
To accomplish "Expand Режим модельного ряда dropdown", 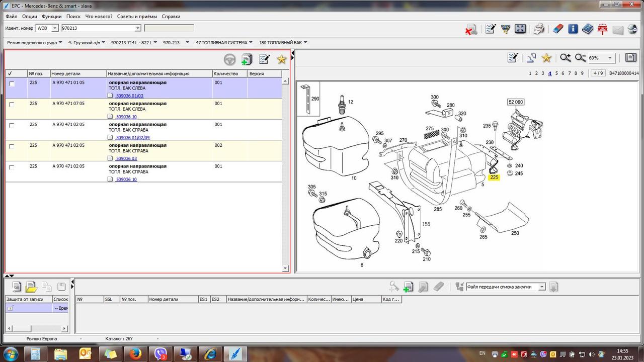I will 60,43.
